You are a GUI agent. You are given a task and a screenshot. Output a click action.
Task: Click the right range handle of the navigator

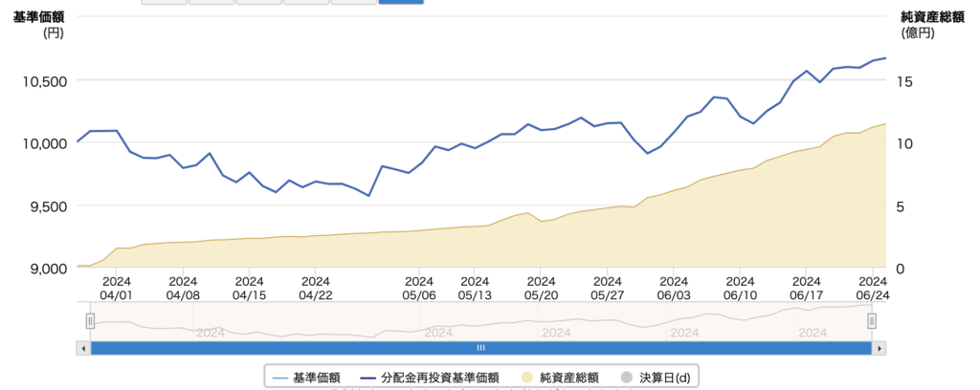(872, 322)
